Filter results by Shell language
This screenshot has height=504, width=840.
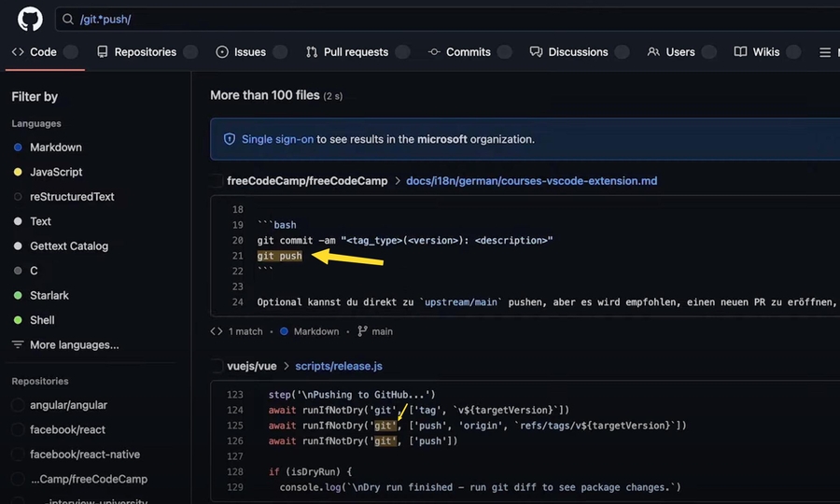[42, 320]
